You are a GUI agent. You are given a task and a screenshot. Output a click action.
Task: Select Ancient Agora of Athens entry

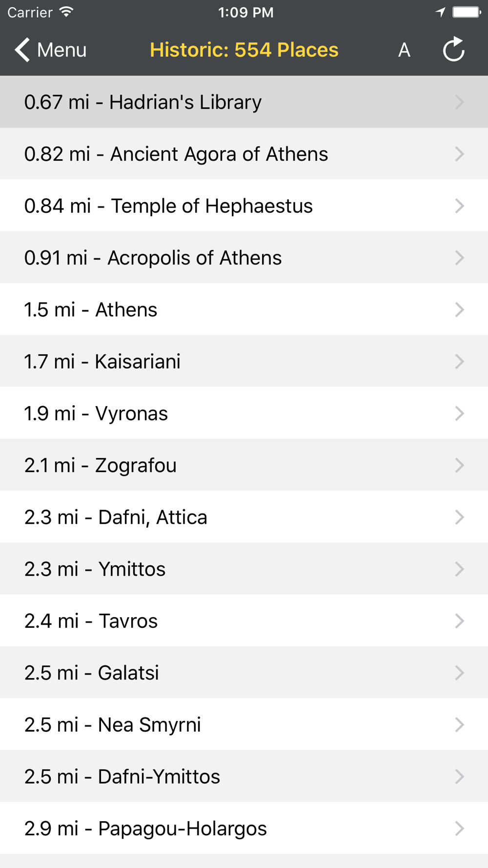coord(244,154)
